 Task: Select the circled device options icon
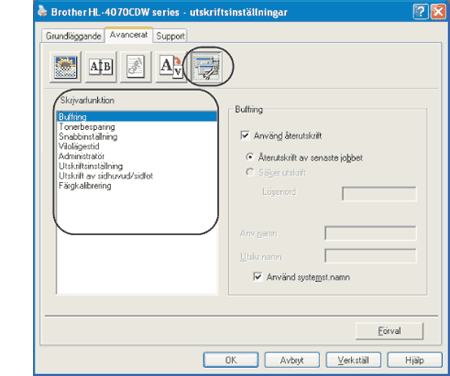(x=207, y=67)
